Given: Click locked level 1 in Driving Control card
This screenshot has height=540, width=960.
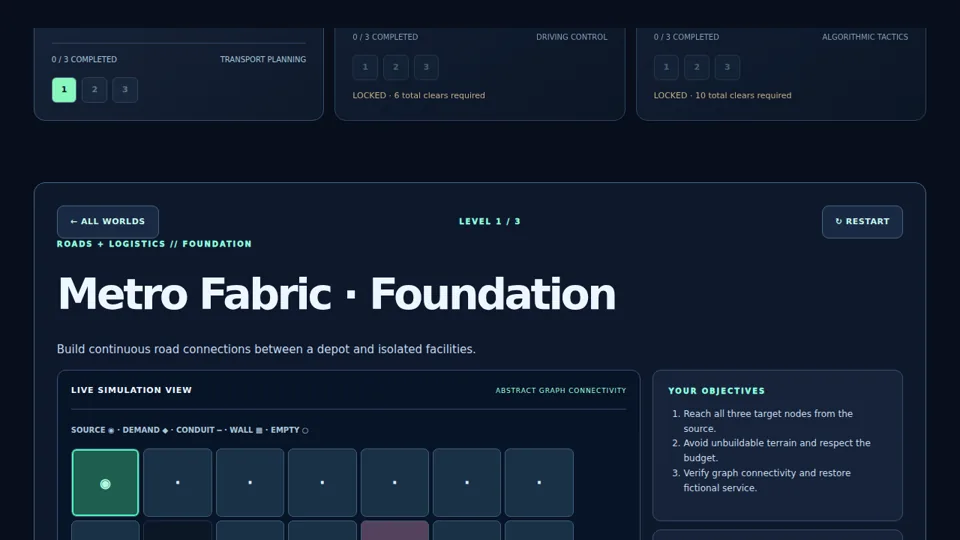Looking at the screenshot, I should tap(365, 67).
